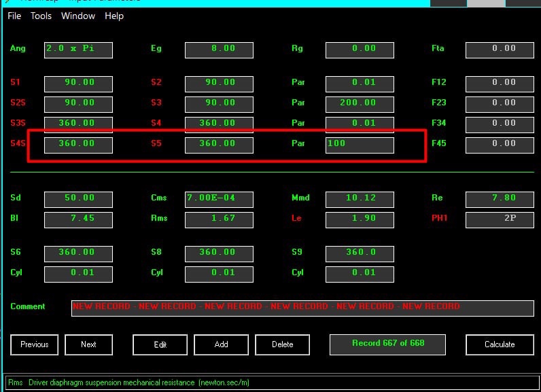Click the red Le label
Image resolution: width=541 pixels, height=392 pixels.
296,218
